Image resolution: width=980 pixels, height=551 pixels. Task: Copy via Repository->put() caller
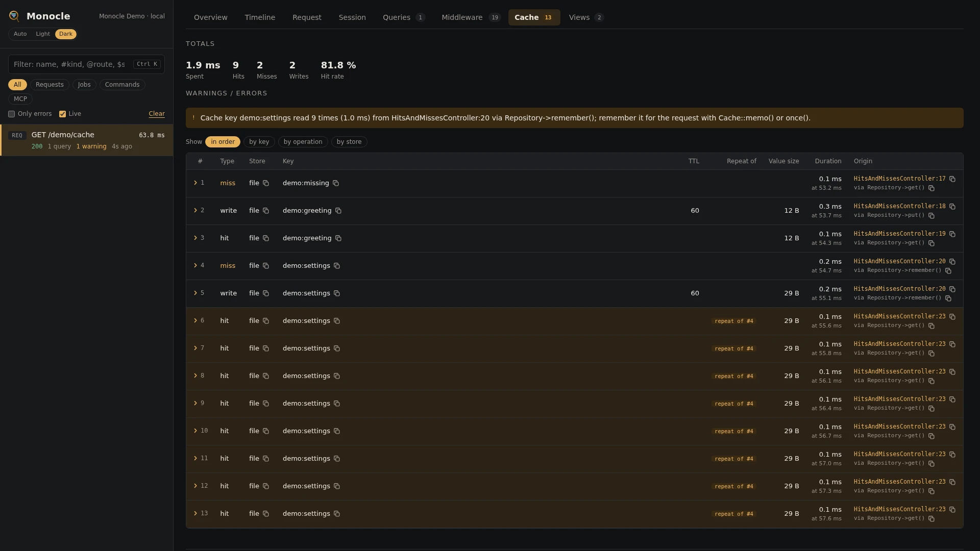coord(932,216)
